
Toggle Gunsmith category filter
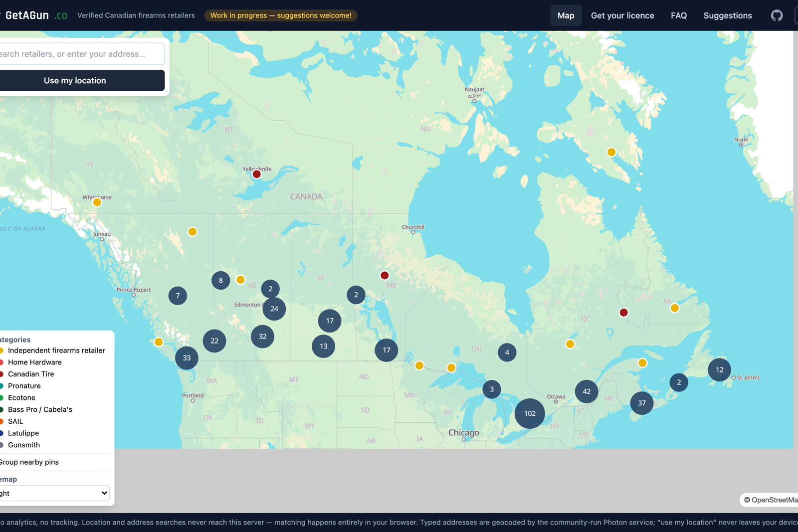pyautogui.click(x=20, y=445)
